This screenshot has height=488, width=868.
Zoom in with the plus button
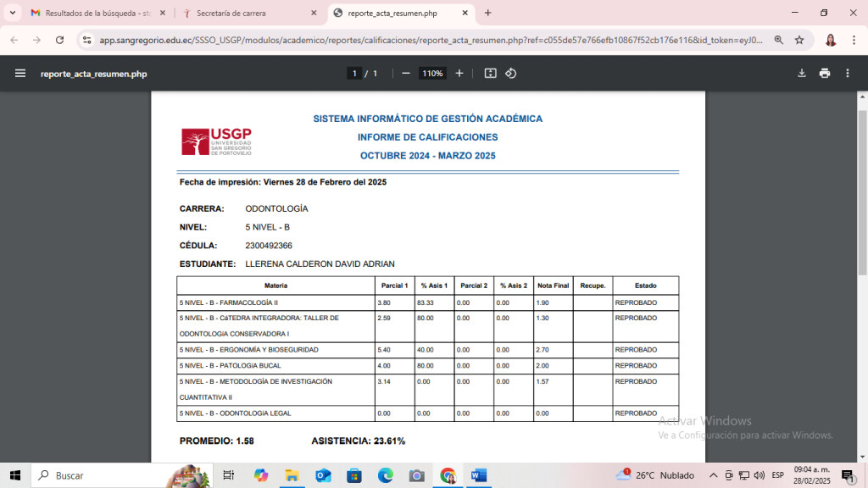(x=459, y=74)
